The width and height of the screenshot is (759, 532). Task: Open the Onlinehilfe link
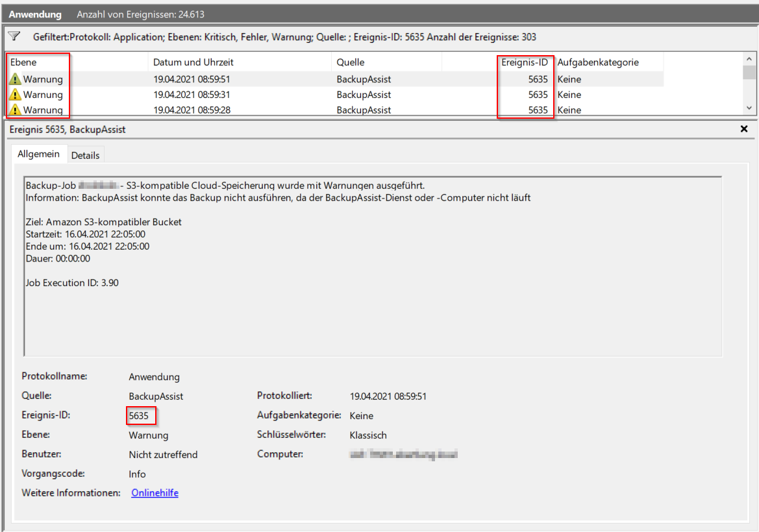click(x=155, y=493)
